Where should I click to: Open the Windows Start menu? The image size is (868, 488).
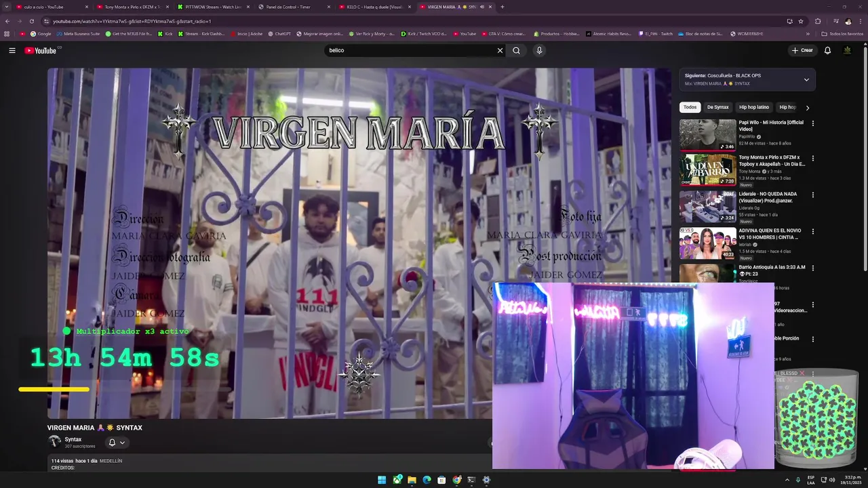[x=382, y=480]
